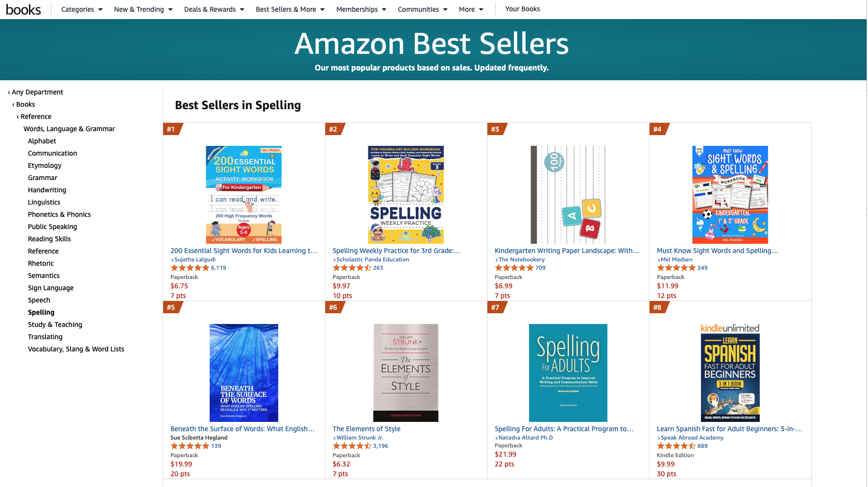Viewport: 868px width, 487px height.
Task: Open the Best Sellers & More menu
Action: click(x=290, y=9)
